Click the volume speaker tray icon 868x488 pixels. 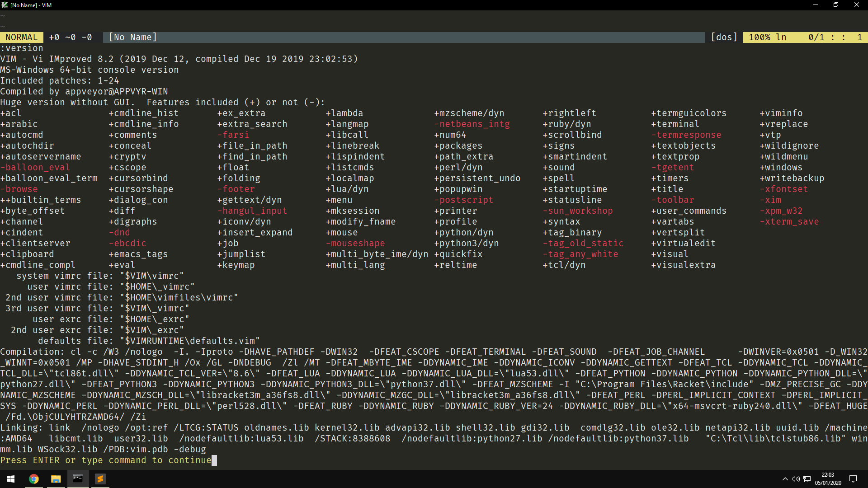(796, 479)
